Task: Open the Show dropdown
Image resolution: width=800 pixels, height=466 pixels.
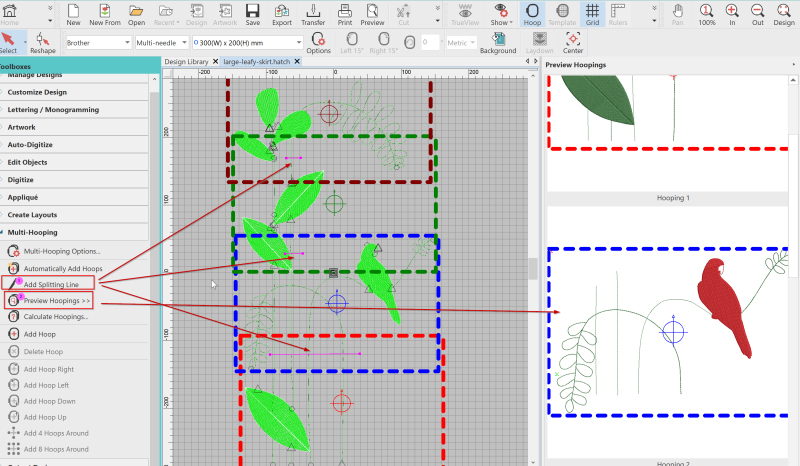Action: (x=502, y=14)
